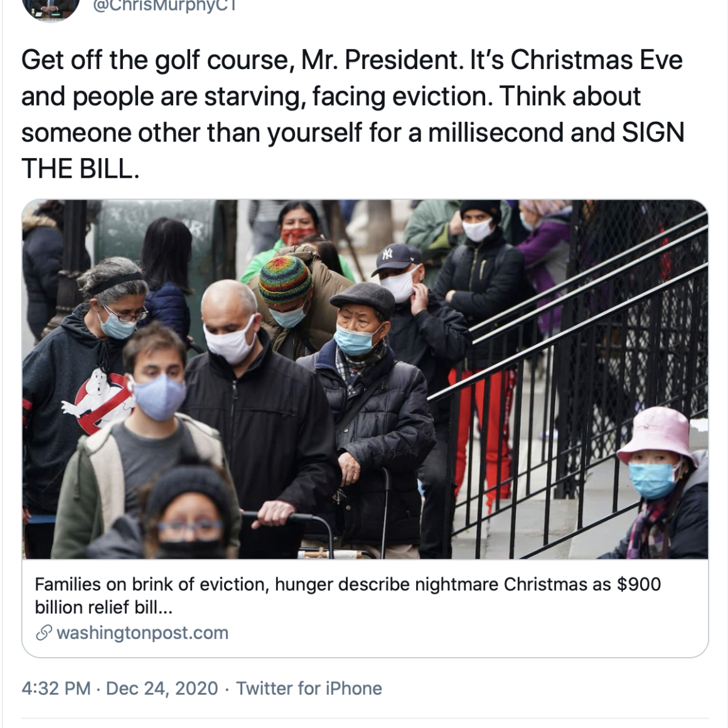
Task: Open the washingtonpost.com domain link
Action: (x=142, y=633)
